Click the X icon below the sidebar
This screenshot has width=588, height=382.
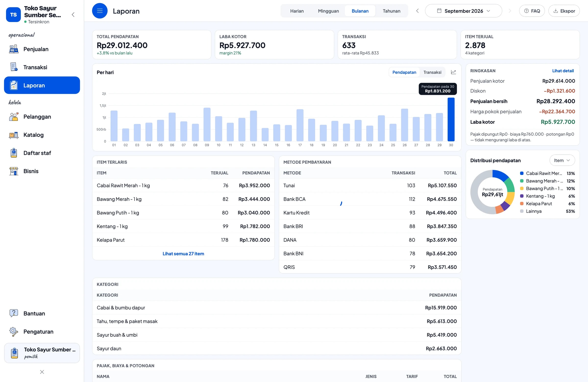pyautogui.click(x=42, y=372)
